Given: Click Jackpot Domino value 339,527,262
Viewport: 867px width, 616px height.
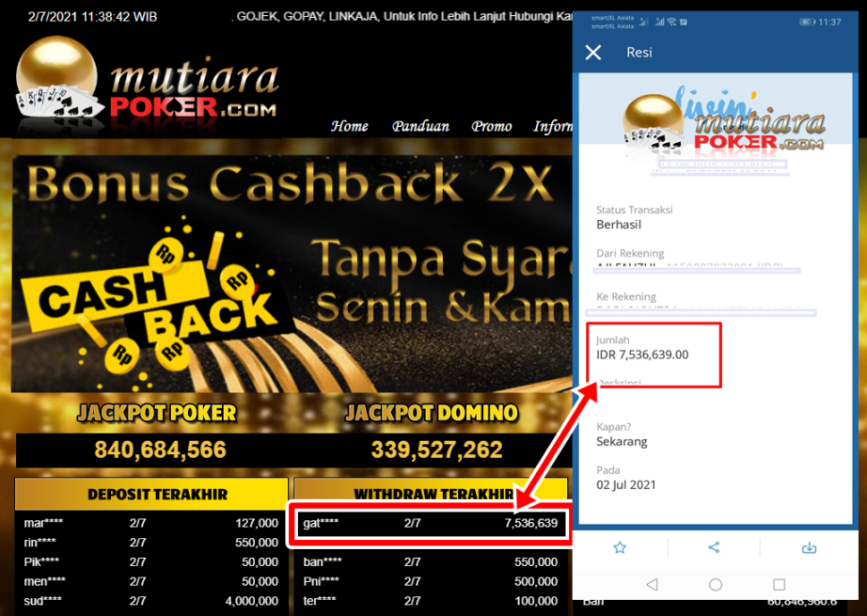Looking at the screenshot, I should [437, 450].
